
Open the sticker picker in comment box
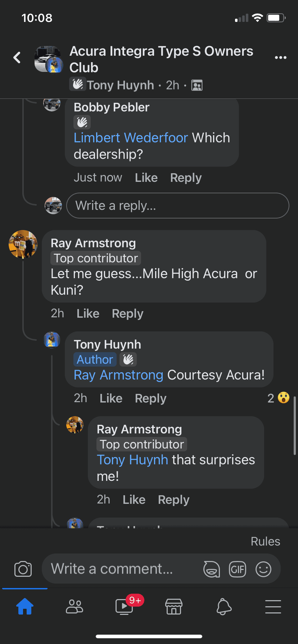[x=211, y=569]
